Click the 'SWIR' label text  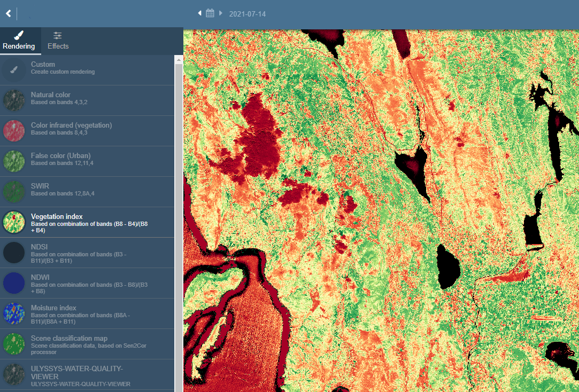pos(40,186)
